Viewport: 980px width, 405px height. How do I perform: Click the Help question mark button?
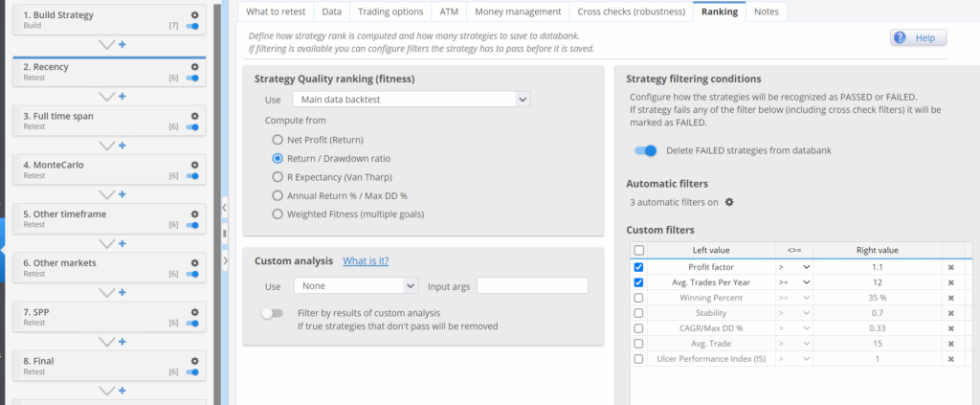click(918, 37)
